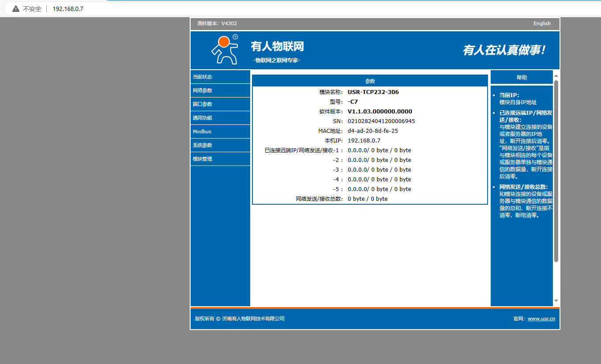601x364 pixels.
Task: Click the 网络发送/接收总数 help heading
Action: pyautogui.click(x=524, y=187)
